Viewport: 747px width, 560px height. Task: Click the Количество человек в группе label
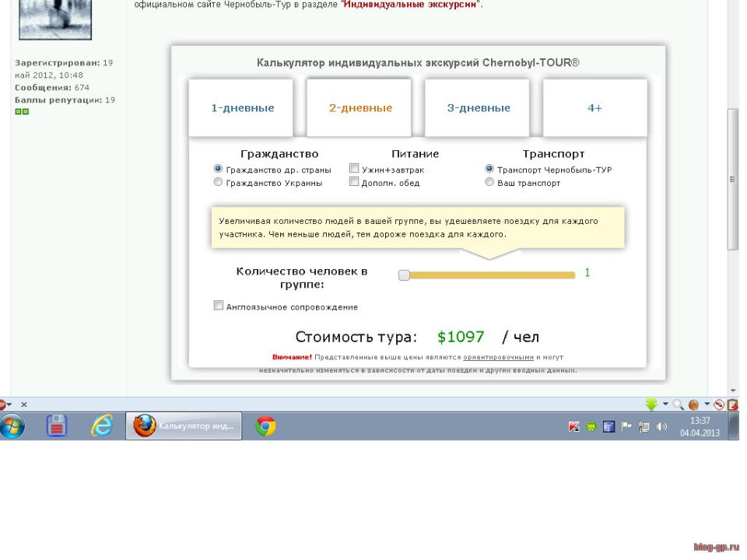[302, 278]
